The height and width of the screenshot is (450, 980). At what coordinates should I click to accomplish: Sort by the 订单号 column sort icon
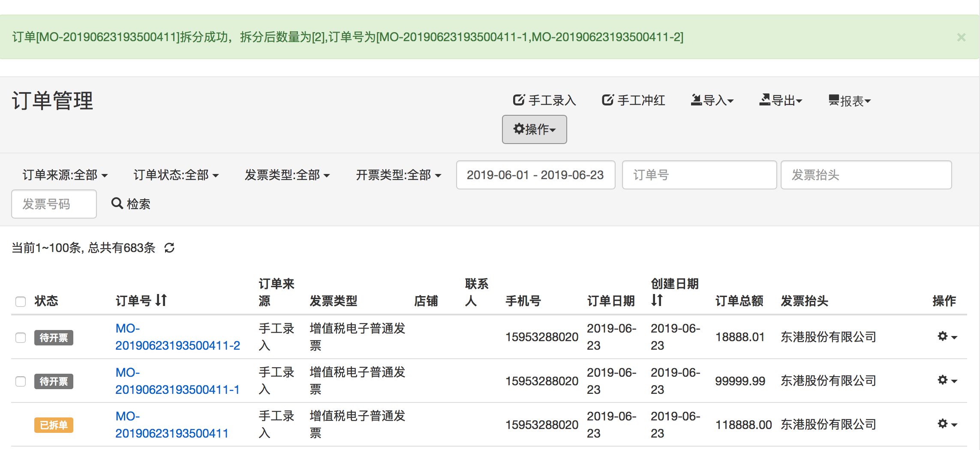[161, 300]
